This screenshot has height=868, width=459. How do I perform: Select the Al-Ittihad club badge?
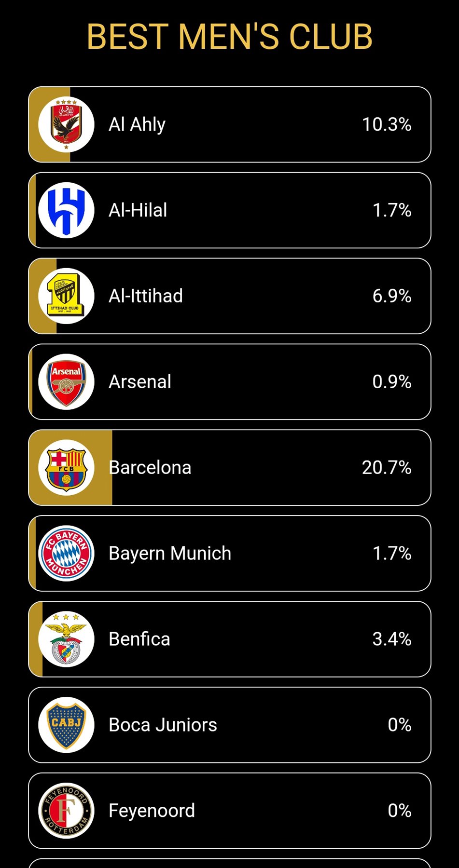tap(66, 296)
